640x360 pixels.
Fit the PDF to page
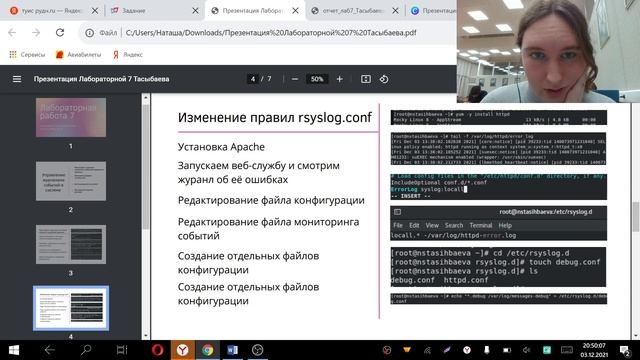point(366,79)
